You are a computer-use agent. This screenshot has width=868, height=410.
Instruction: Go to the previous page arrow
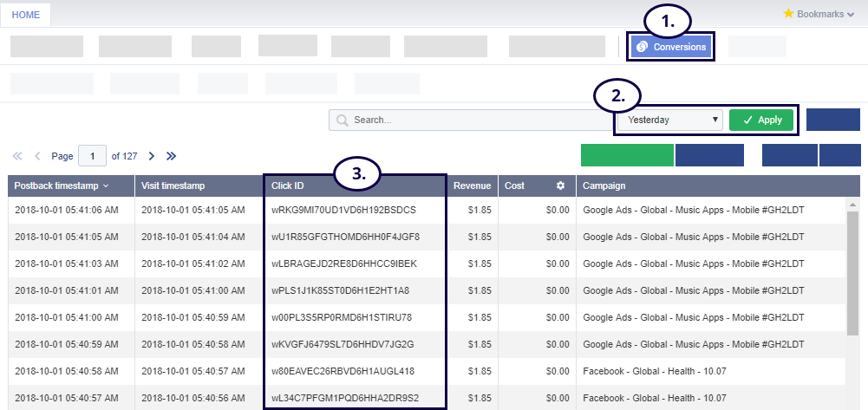[x=37, y=156]
